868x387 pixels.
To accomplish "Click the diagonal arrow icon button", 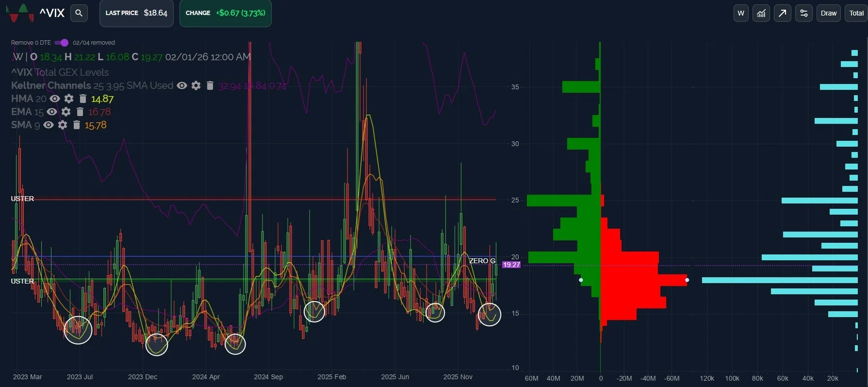I will [x=783, y=13].
